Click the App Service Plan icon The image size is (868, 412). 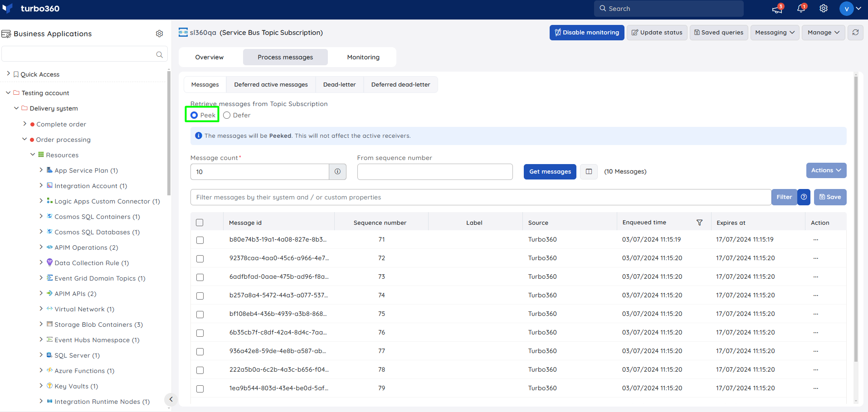50,170
